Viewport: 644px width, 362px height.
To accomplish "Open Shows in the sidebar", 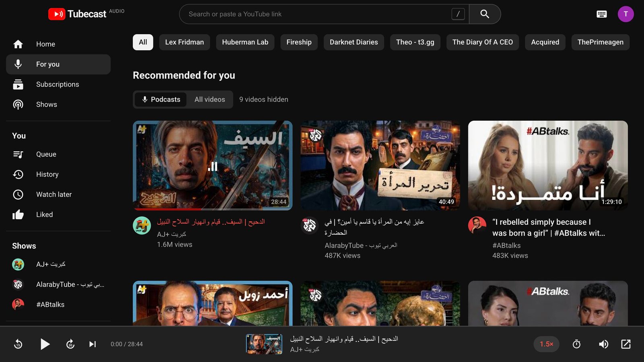I will click(58, 105).
